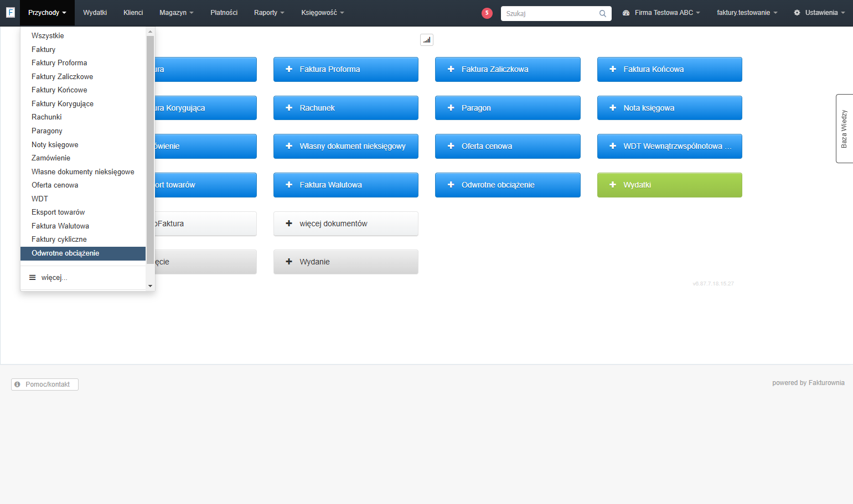Expand the Księgowość dropdown
The width and height of the screenshot is (853, 504).
(x=323, y=13)
